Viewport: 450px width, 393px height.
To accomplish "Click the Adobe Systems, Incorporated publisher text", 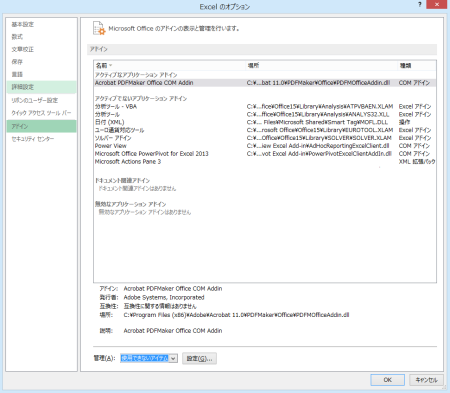I will pos(164,297).
